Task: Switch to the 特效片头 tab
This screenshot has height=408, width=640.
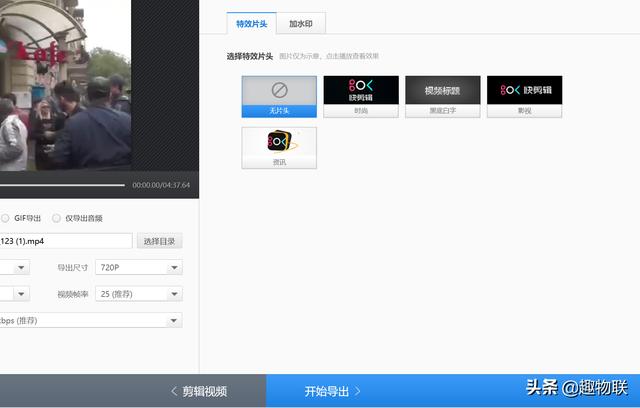Action: click(x=253, y=24)
